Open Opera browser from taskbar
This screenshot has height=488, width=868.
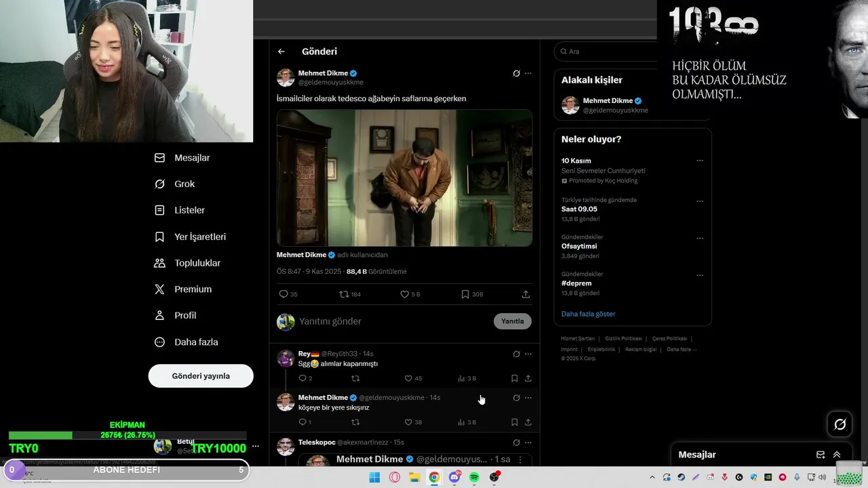coord(395,477)
